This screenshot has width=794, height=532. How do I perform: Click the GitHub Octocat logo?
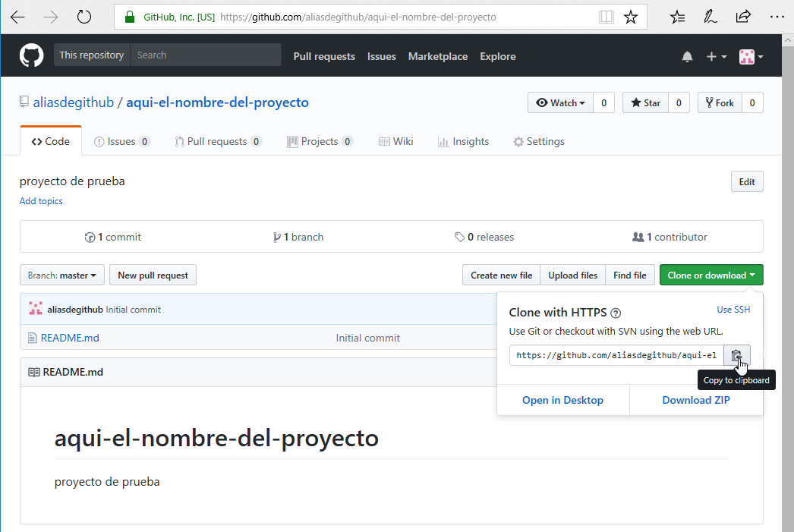click(31, 55)
